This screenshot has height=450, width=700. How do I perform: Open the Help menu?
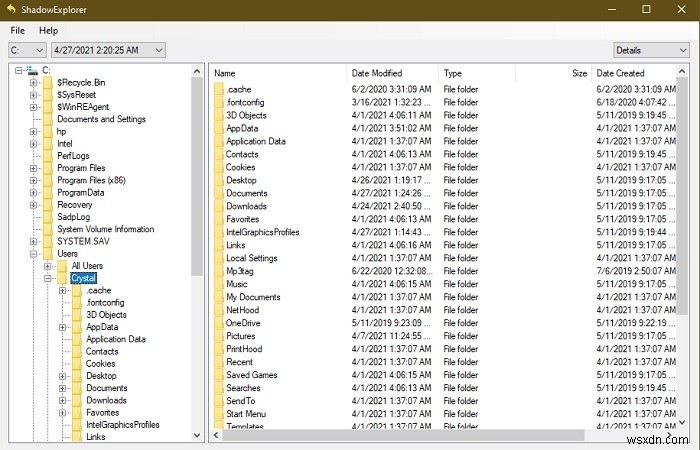pyautogui.click(x=48, y=30)
